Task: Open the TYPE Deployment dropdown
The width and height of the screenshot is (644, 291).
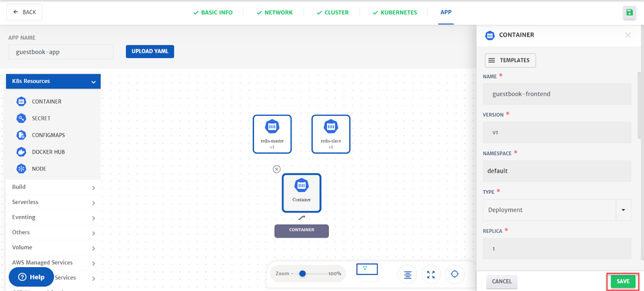Action: point(557,210)
